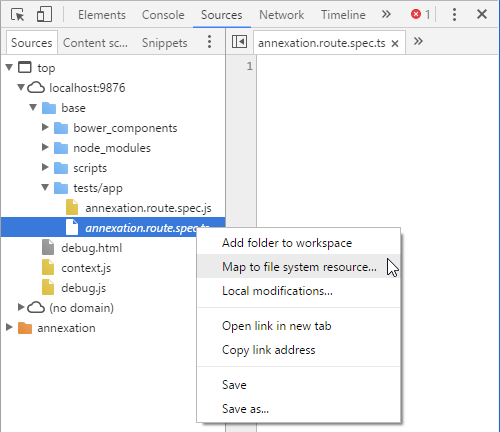Screen dimensions: 500x432
Task: Click the bower_components folder icon
Action: click(x=61, y=128)
